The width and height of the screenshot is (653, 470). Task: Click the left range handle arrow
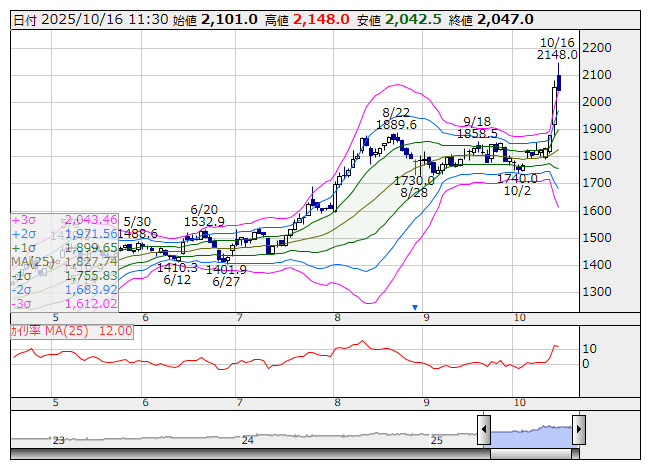[x=484, y=429]
